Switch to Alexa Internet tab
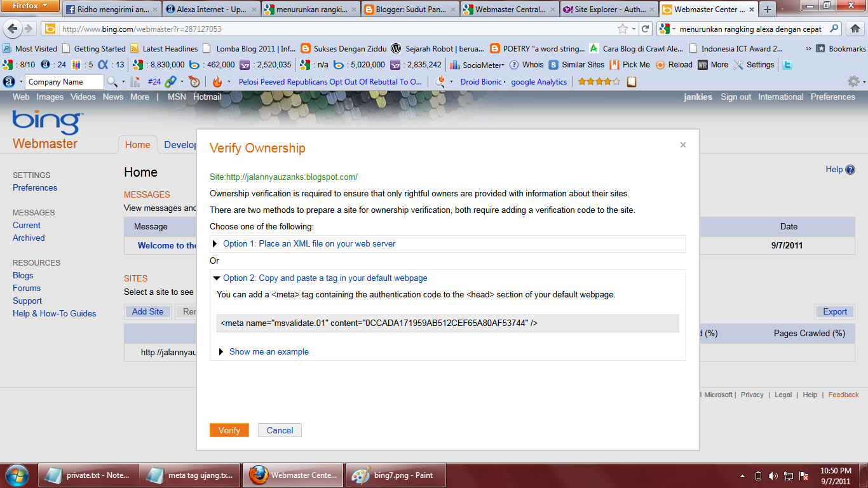 (x=211, y=10)
